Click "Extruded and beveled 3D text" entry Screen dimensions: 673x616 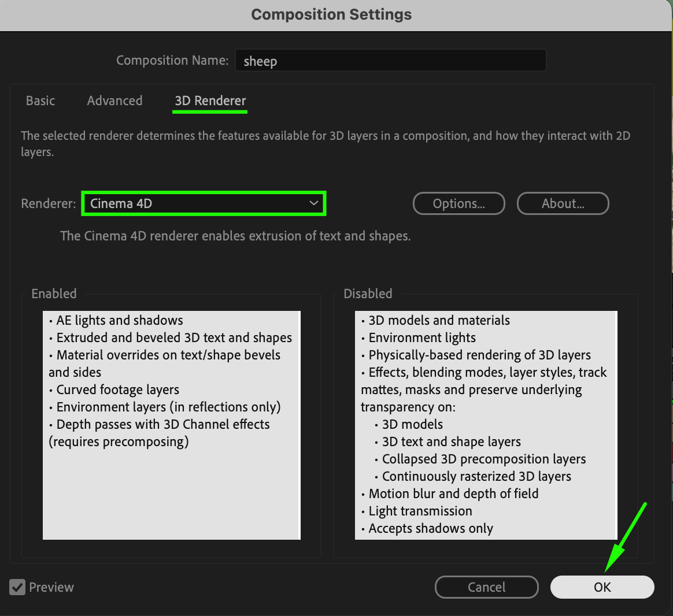coord(174,338)
